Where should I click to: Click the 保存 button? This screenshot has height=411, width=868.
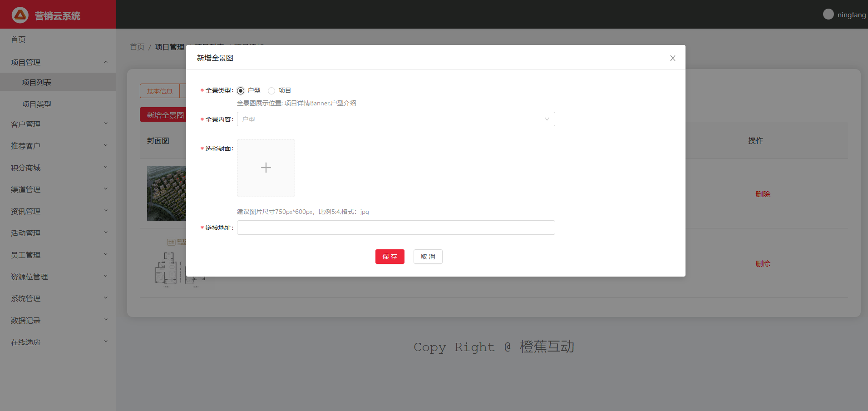390,257
